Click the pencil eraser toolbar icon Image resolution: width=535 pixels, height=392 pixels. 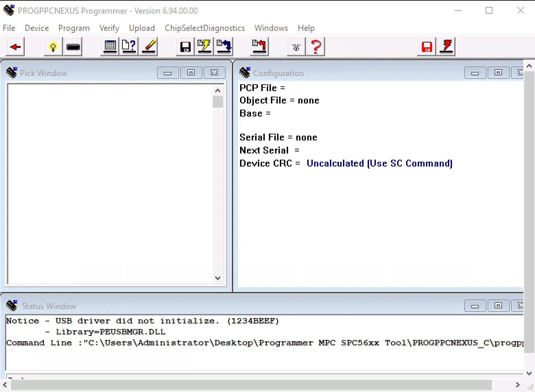click(148, 47)
